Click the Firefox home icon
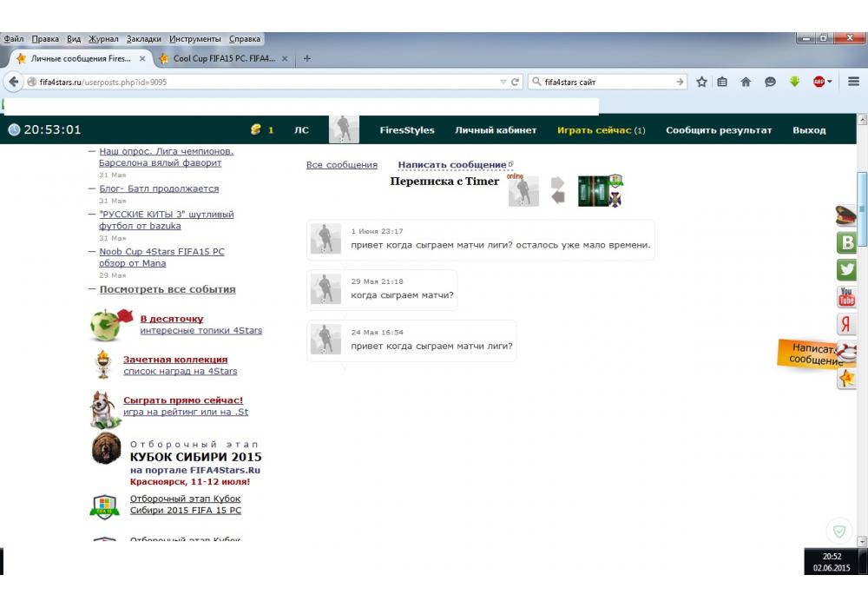This screenshot has width=868, height=608. (746, 82)
